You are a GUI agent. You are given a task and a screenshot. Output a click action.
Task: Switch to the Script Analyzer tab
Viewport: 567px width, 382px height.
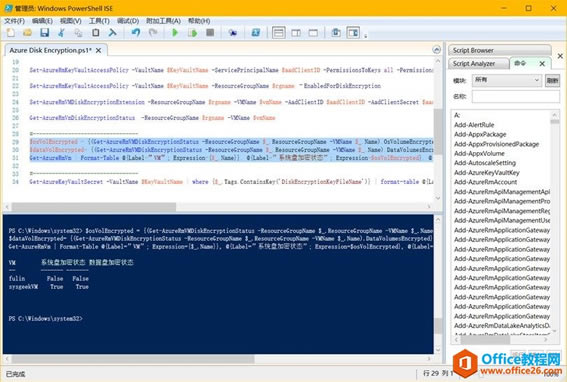point(478,63)
